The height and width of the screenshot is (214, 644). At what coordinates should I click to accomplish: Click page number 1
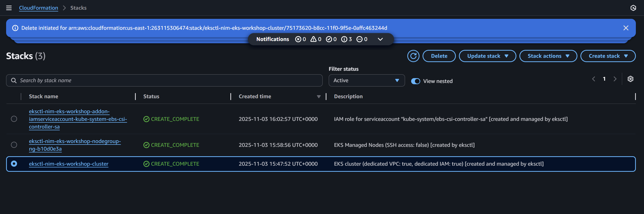604,79
